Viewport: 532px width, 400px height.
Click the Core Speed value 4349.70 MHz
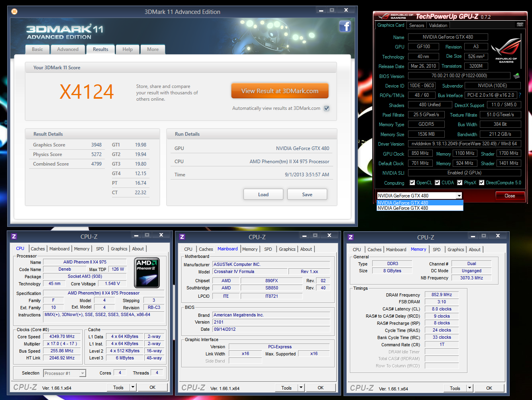62,337
